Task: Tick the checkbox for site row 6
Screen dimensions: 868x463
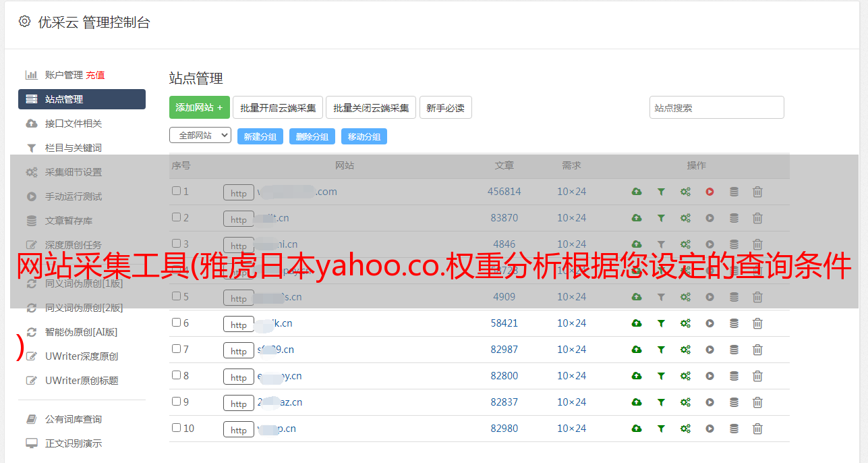Action: [x=176, y=323]
